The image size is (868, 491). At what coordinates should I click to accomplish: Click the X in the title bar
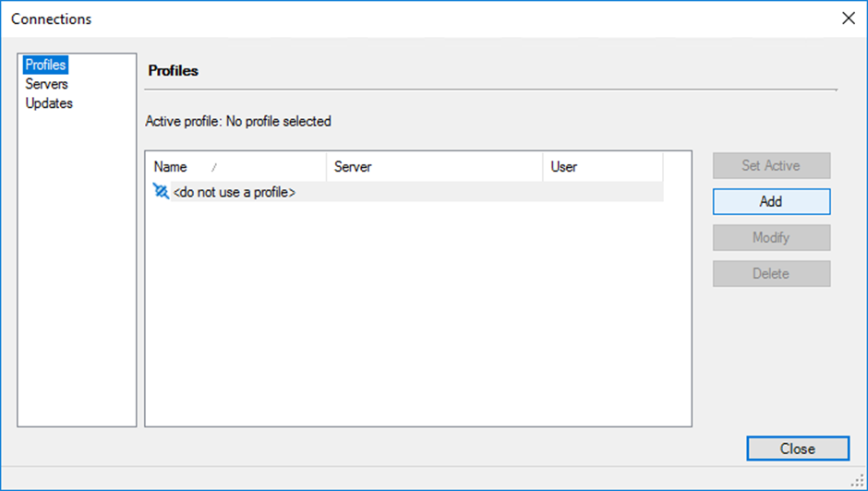(x=849, y=18)
